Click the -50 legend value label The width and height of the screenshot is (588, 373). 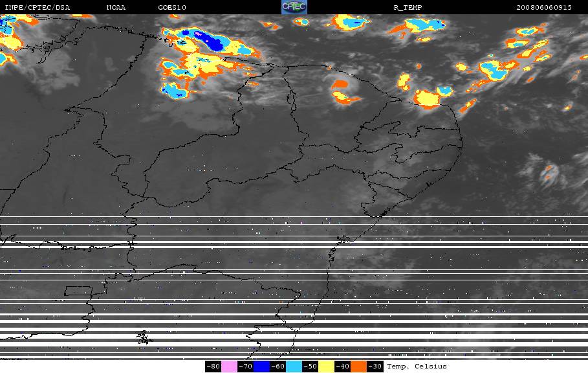310,367
